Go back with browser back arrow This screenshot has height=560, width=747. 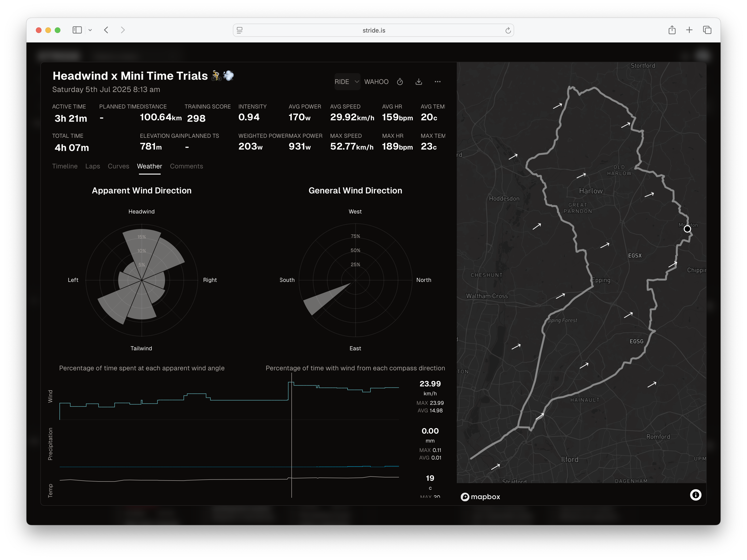click(x=106, y=30)
